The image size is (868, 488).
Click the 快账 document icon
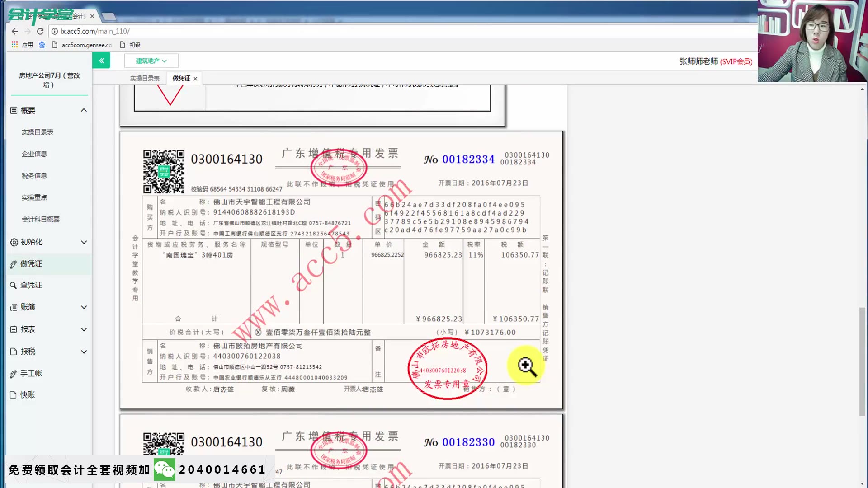(14, 395)
